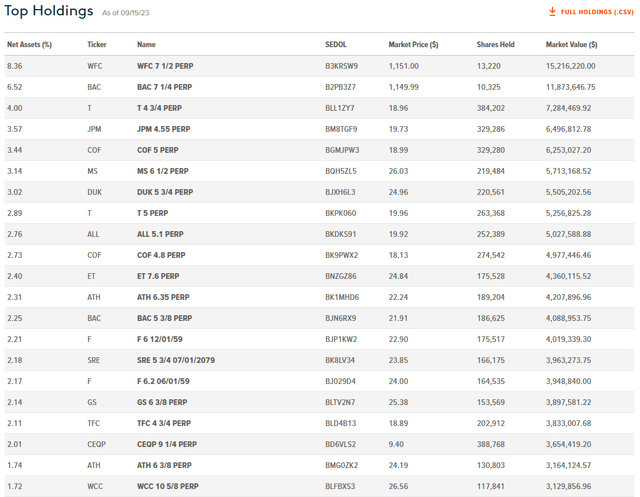640x497 pixels.
Task: Select the JPM 4.55 PERP holding name
Action: click(164, 129)
